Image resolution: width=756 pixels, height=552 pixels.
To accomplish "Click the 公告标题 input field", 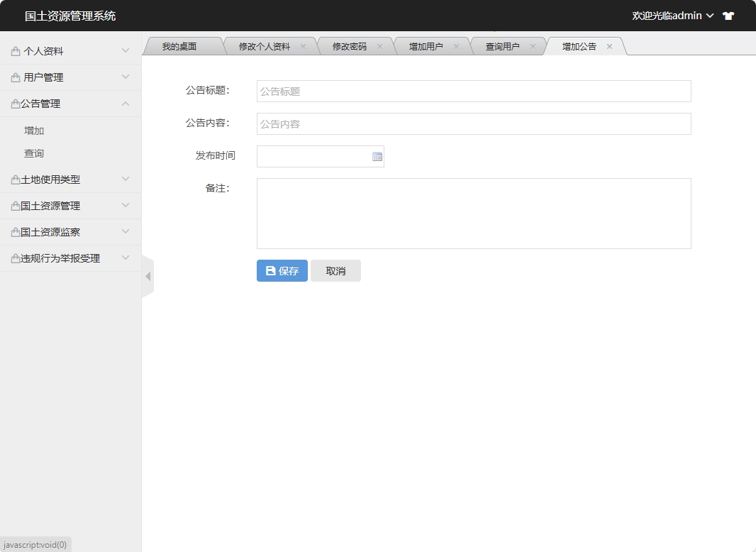I will pyautogui.click(x=473, y=91).
